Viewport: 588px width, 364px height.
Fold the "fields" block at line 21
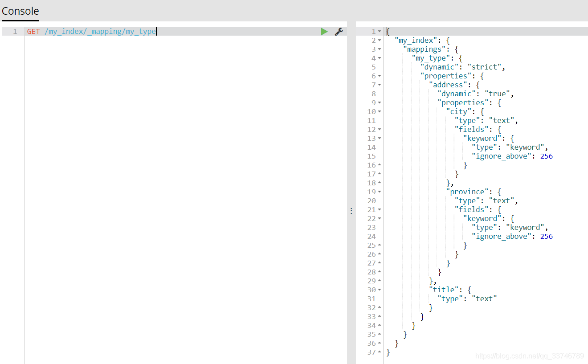click(x=380, y=210)
